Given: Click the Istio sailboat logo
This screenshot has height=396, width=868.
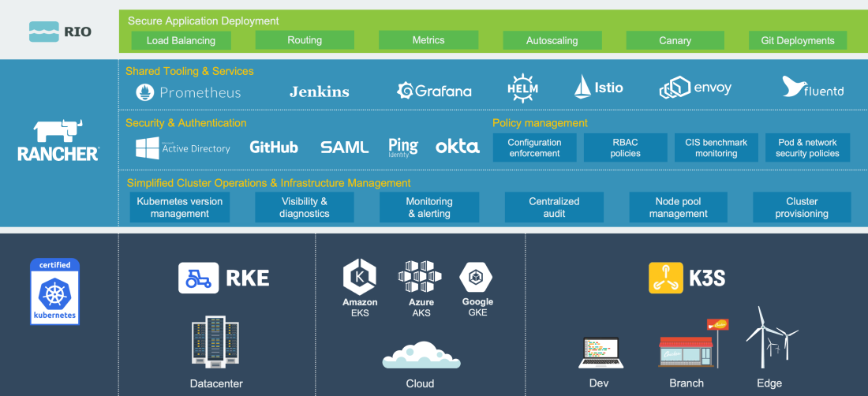Looking at the screenshot, I should click(582, 87).
